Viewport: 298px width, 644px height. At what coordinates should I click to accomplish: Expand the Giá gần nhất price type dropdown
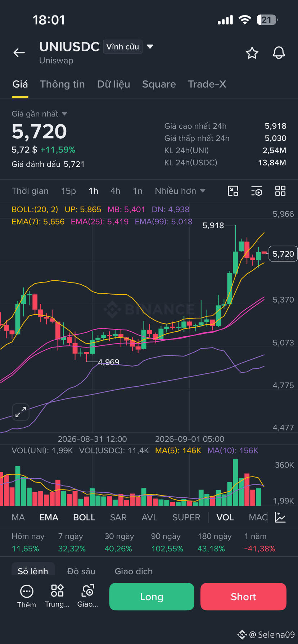click(39, 114)
